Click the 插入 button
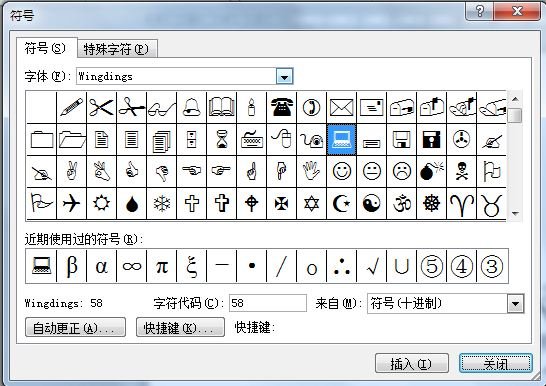This screenshot has width=546, height=386. [412, 364]
